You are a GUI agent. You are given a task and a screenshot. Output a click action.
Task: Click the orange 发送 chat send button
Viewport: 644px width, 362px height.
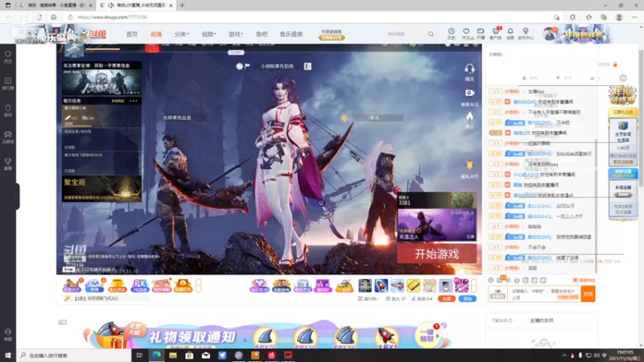588,294
